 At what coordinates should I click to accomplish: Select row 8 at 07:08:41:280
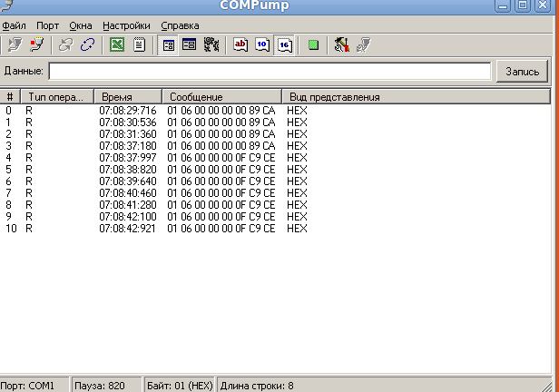pyautogui.click(x=275, y=204)
